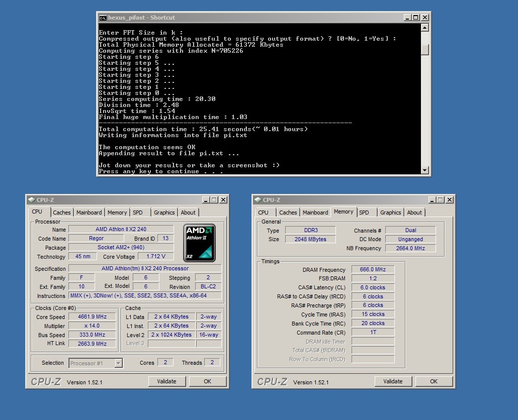Open the Caches tab in right CPU-Z window
The height and width of the screenshot is (420, 518).
pyautogui.click(x=288, y=213)
